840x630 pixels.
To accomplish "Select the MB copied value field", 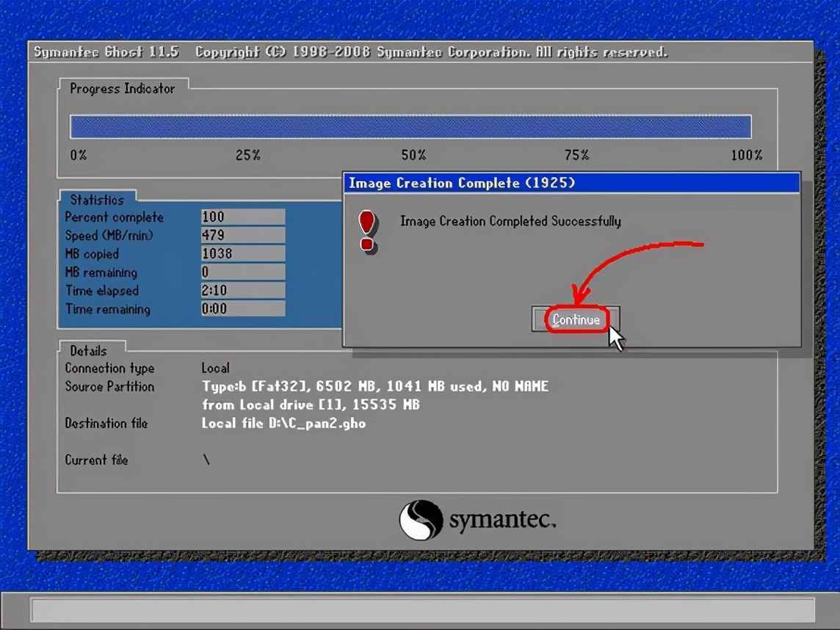I will click(x=243, y=253).
